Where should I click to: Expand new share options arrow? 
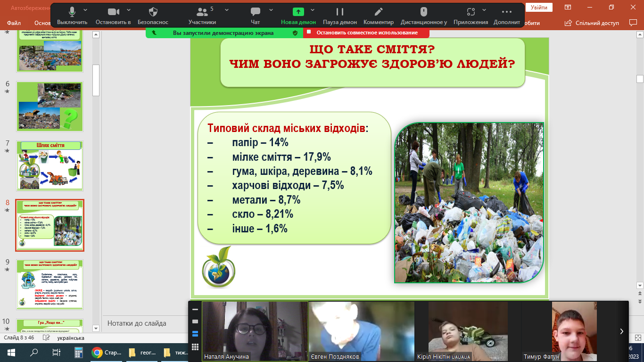pyautogui.click(x=313, y=10)
